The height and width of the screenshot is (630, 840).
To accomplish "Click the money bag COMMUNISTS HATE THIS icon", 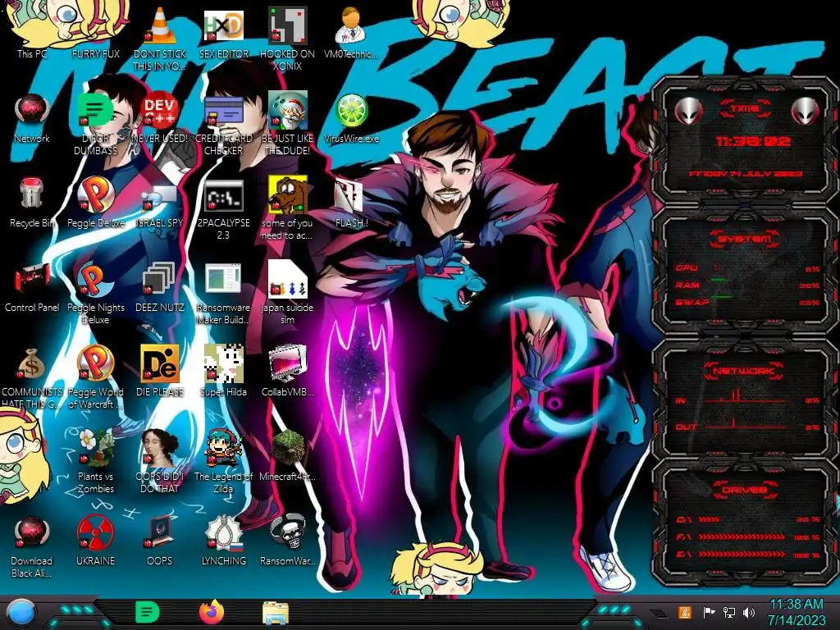I will coord(32,377).
